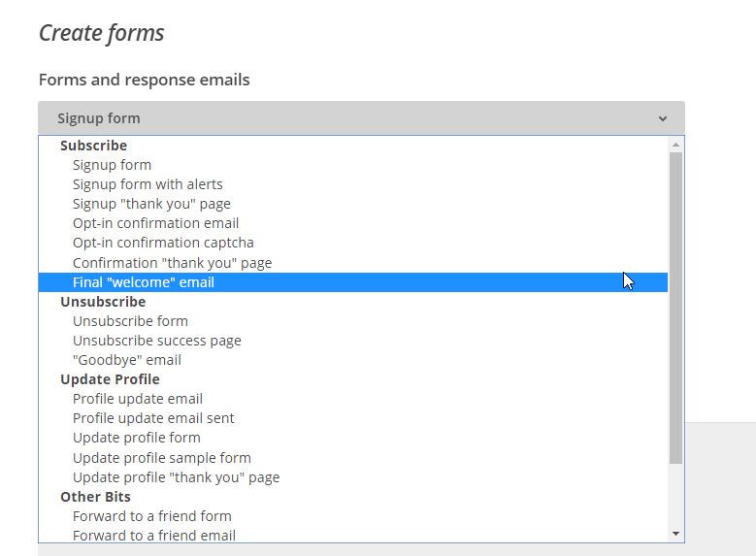Choose "Unsubscribe form" from dropdown list
Screen dimensions: 756x556
(x=130, y=321)
